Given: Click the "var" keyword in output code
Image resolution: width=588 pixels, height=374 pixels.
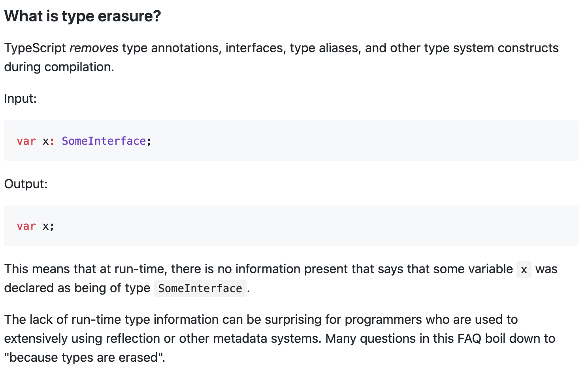Looking at the screenshot, I should (26, 226).
